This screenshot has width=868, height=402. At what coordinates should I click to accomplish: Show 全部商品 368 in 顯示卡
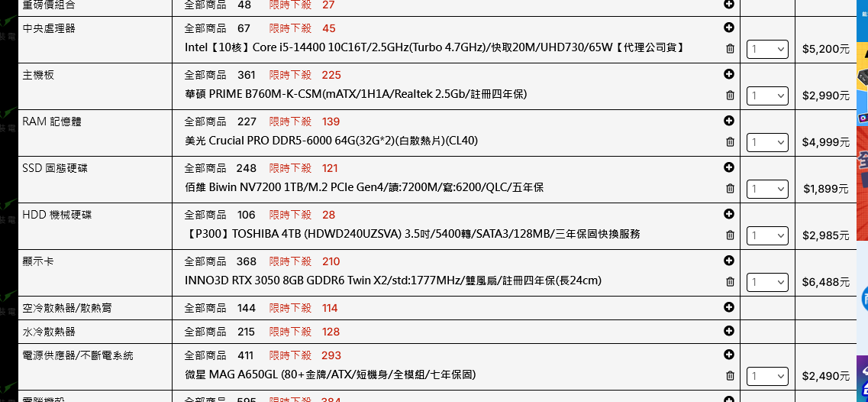(221, 261)
